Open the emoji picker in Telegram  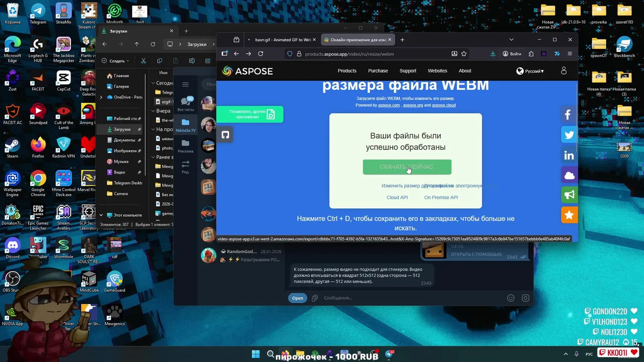pos(511,298)
